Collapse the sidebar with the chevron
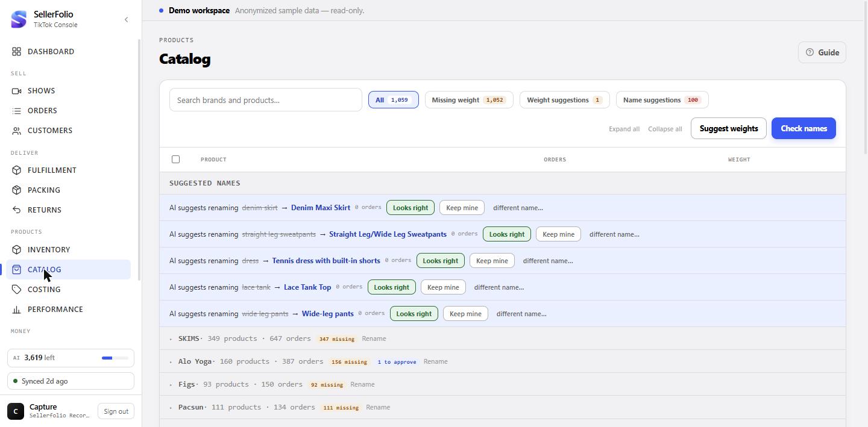868x427 pixels. coord(126,20)
